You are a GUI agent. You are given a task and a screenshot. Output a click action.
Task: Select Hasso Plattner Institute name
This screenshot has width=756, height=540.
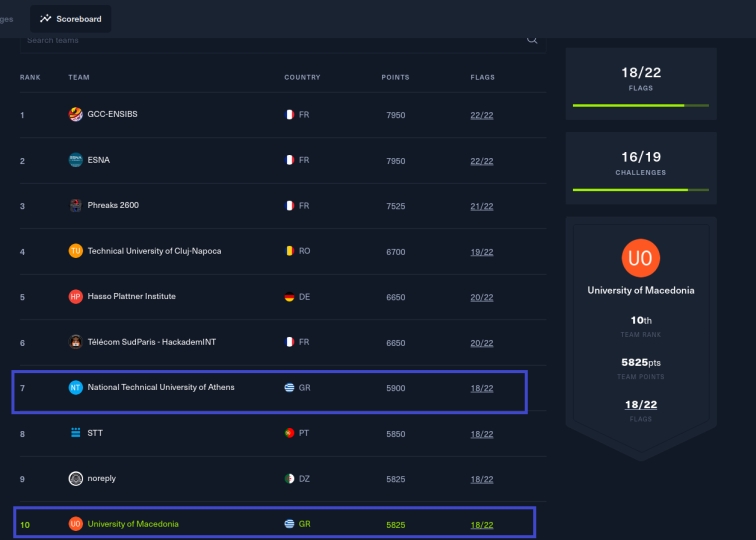(x=131, y=297)
